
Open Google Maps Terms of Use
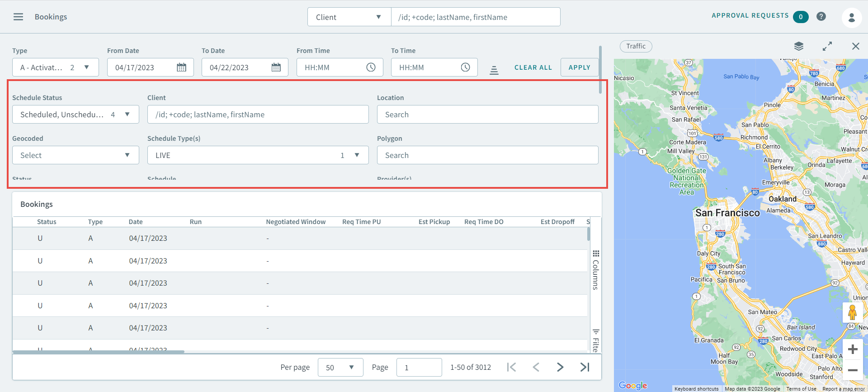801,389
